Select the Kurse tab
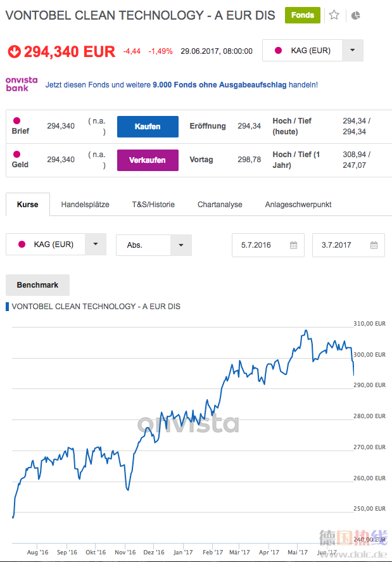This screenshot has height=562, width=392. [28, 204]
